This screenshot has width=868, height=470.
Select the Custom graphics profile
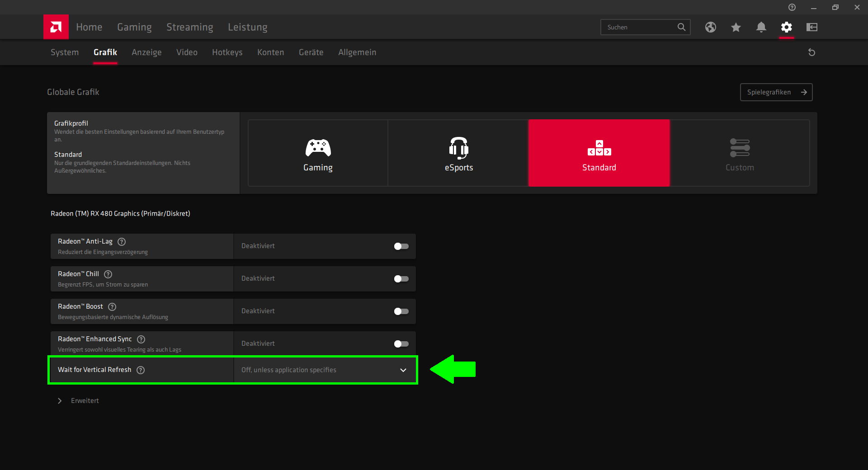[x=740, y=153]
